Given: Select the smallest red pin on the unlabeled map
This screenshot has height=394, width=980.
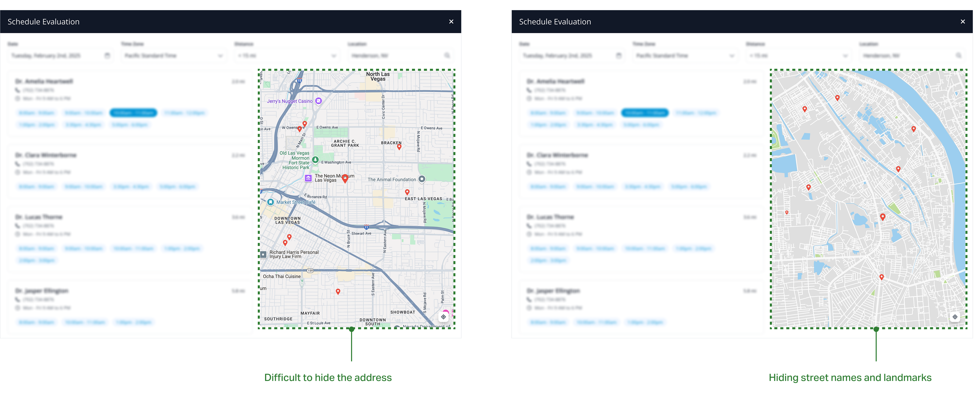Looking at the screenshot, I should pyautogui.click(x=787, y=213).
